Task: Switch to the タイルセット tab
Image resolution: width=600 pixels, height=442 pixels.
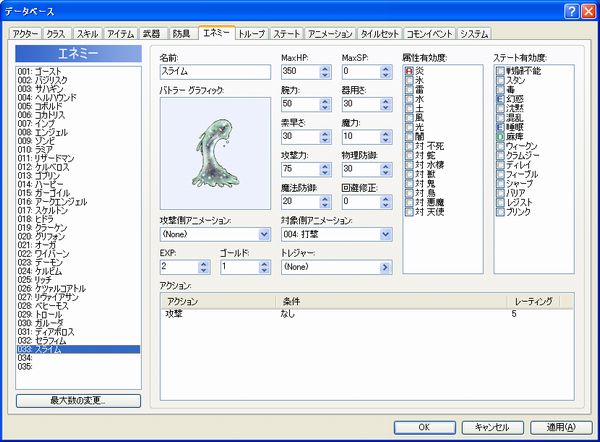Action: 380,34
